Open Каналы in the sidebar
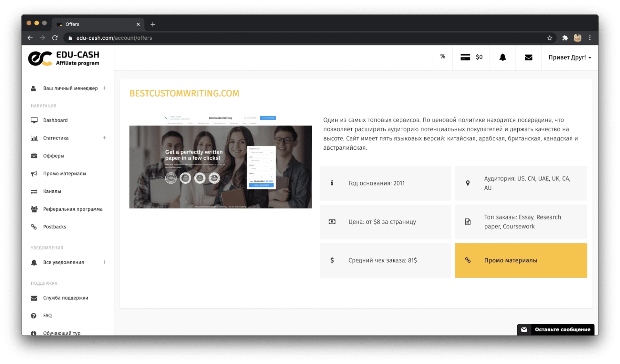This screenshot has height=364, width=620. (52, 191)
